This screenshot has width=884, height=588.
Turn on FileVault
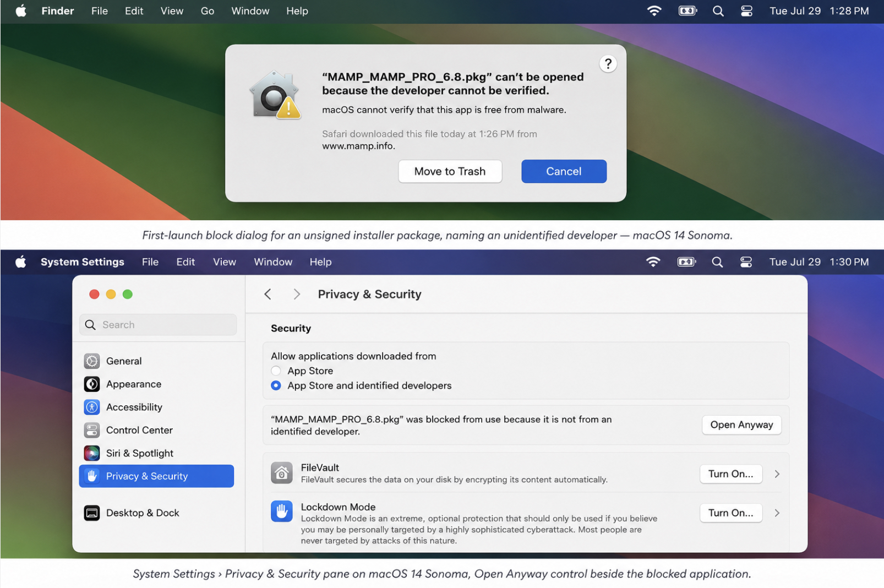pyautogui.click(x=731, y=474)
